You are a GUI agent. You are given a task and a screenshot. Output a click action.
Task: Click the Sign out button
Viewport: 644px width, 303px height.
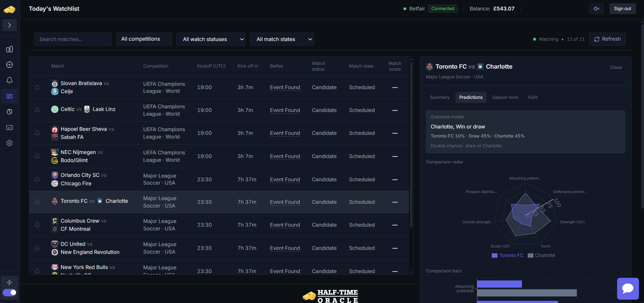point(622,9)
